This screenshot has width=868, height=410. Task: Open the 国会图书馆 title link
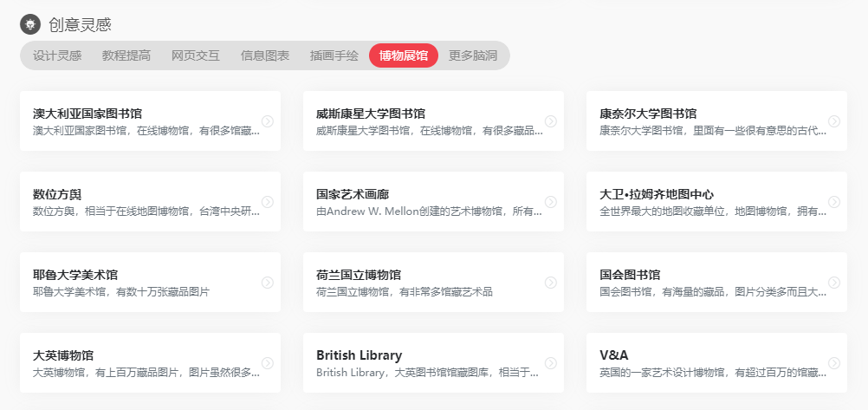(630, 275)
